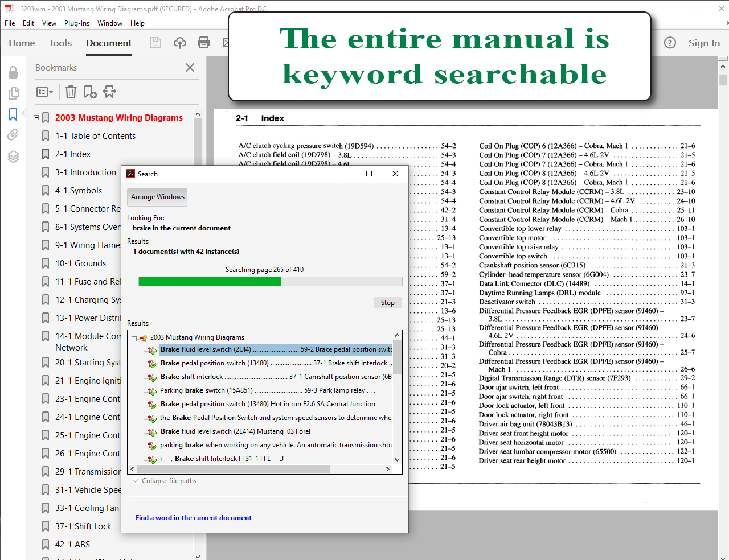
Task: Delete selected bookmark with trash icon
Action: tap(71, 92)
